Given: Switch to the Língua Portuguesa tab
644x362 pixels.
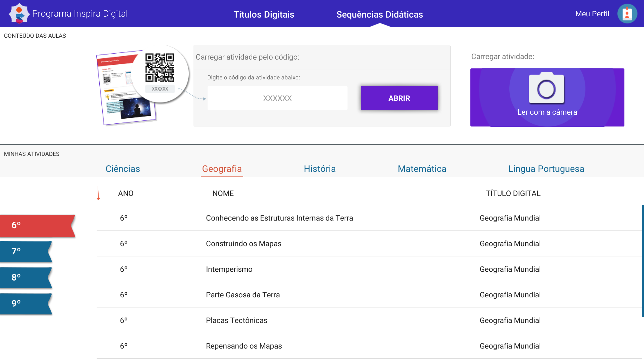Looking at the screenshot, I should point(546,169).
